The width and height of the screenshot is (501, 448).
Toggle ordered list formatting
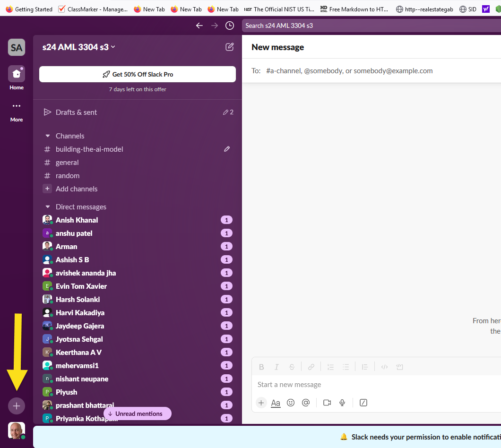pos(331,367)
